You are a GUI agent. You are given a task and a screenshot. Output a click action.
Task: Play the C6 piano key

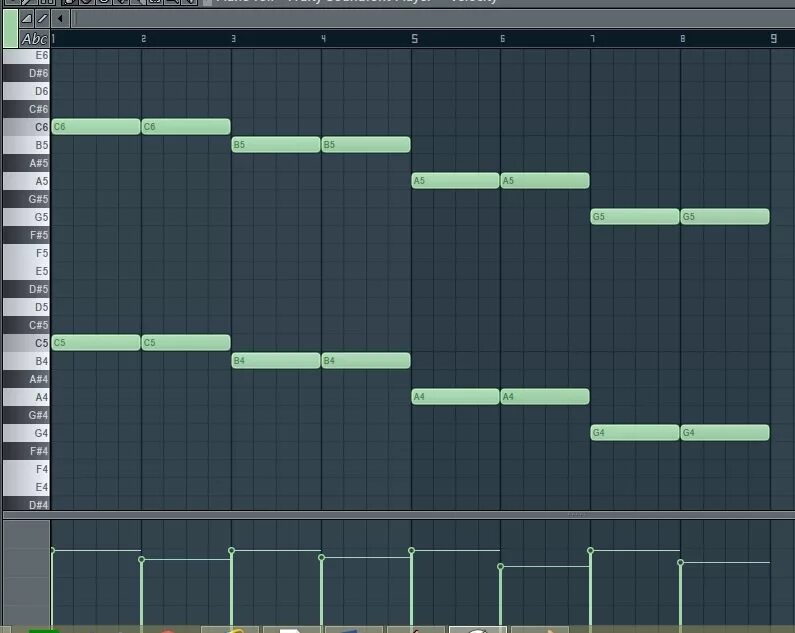point(26,127)
